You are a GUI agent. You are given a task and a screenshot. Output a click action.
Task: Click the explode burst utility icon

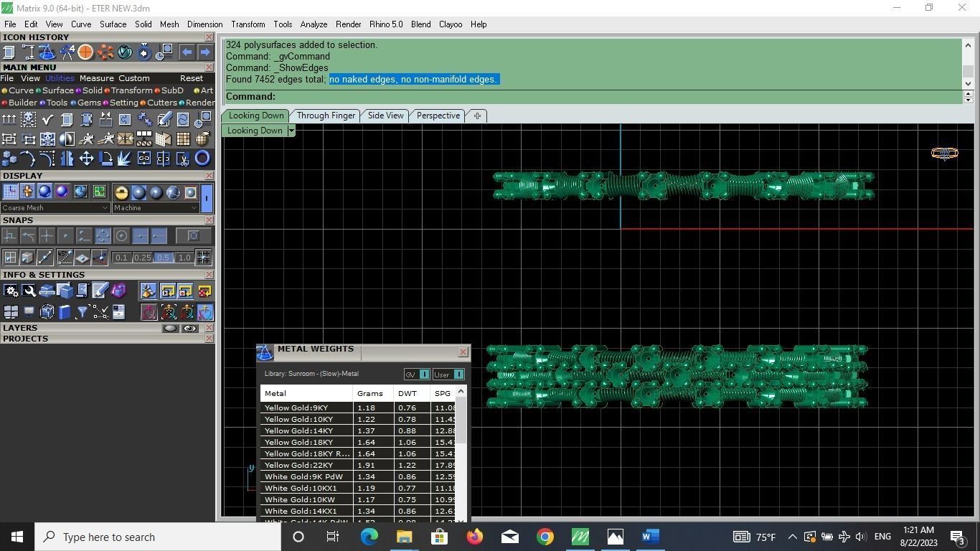click(126, 158)
